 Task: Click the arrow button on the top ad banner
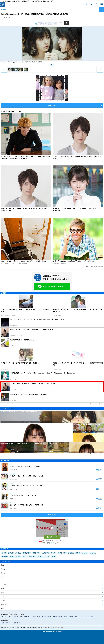[66, 23]
